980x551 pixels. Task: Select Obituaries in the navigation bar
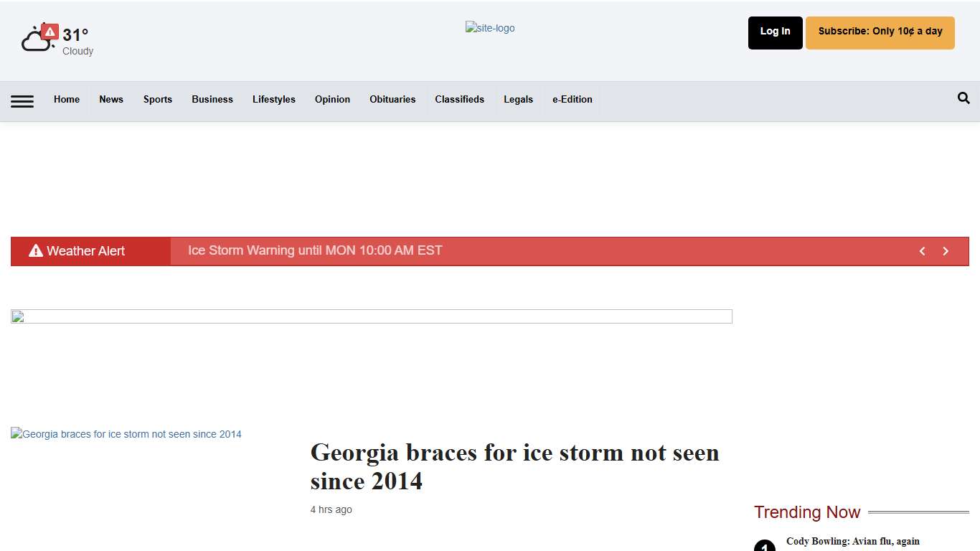pyautogui.click(x=392, y=99)
